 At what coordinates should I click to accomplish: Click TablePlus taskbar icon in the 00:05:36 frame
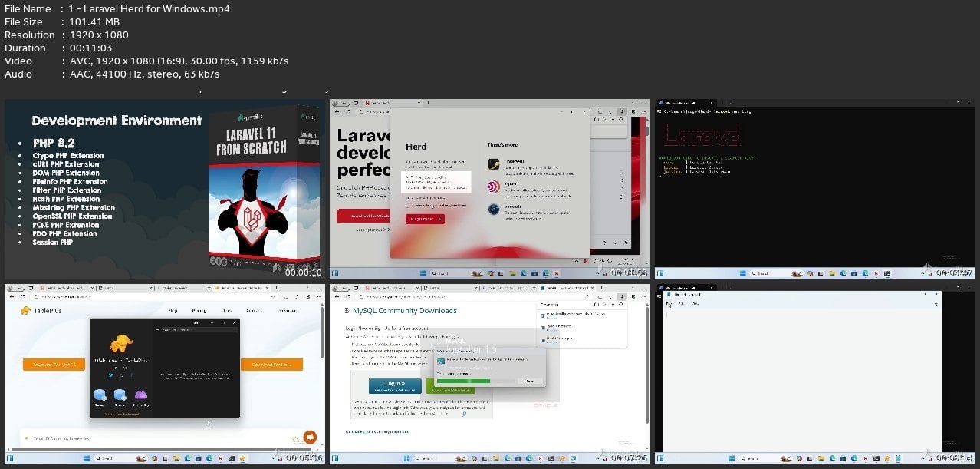tap(244, 458)
